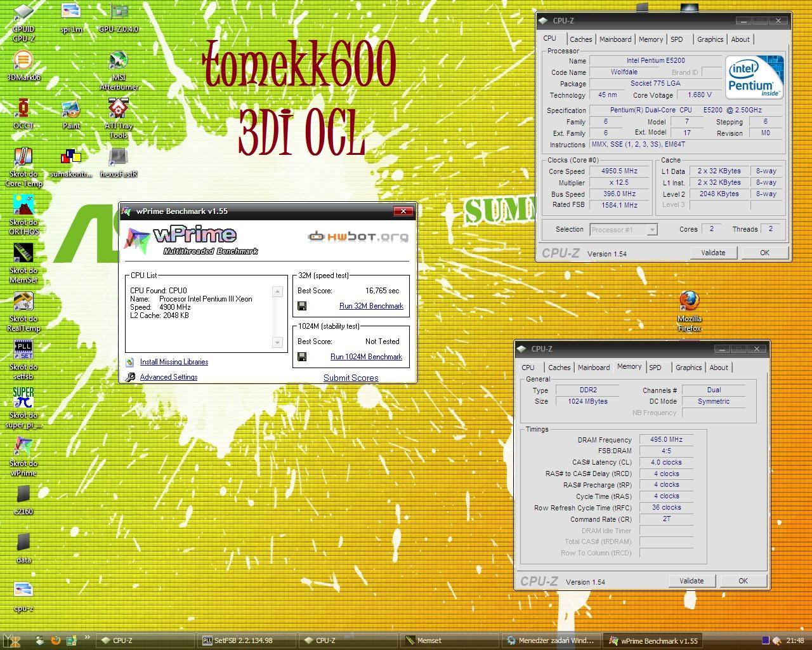Open wPrime Advanced Settings link

pos(169,377)
